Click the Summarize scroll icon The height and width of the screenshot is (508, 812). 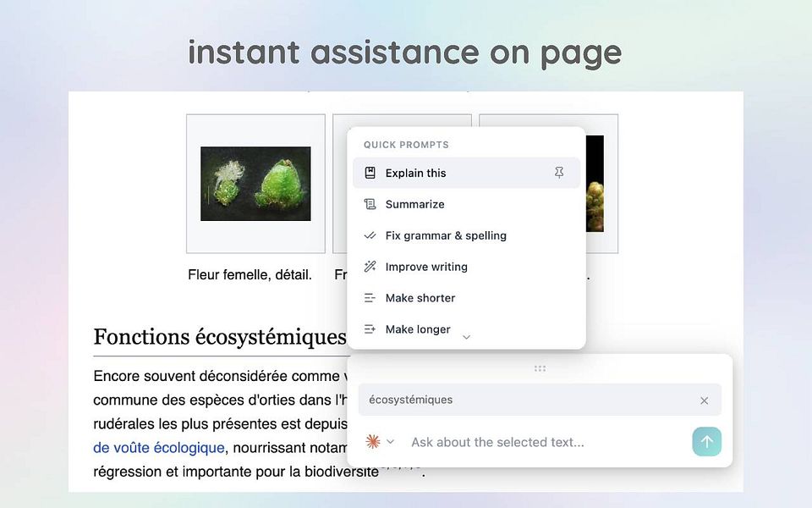pyautogui.click(x=370, y=204)
